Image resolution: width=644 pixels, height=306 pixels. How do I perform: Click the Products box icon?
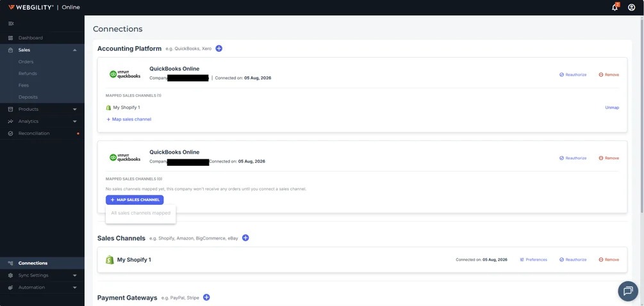11,109
